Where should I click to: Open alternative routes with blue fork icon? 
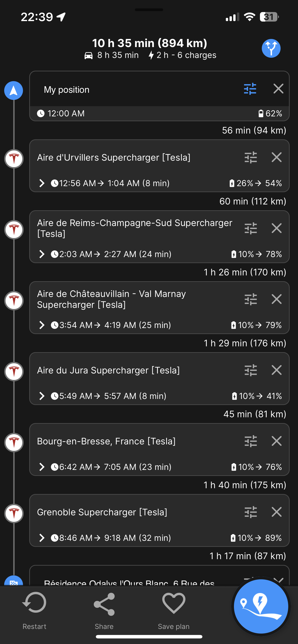pyautogui.click(x=271, y=48)
